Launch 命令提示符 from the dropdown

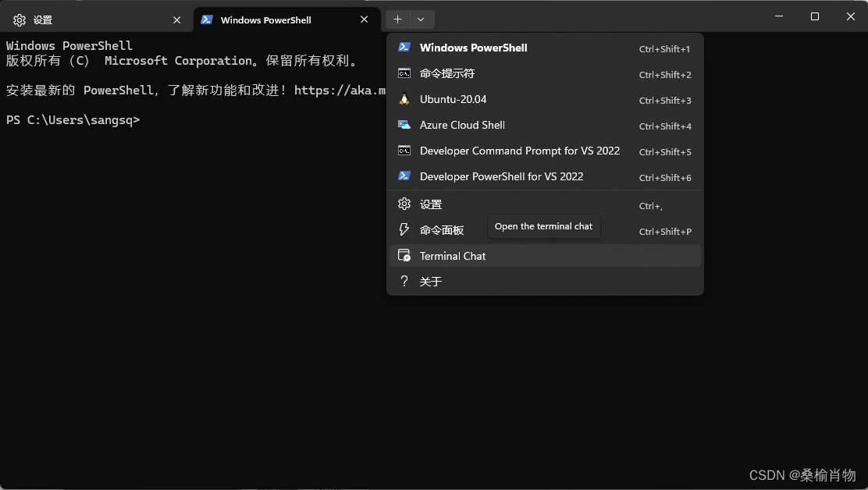click(546, 73)
